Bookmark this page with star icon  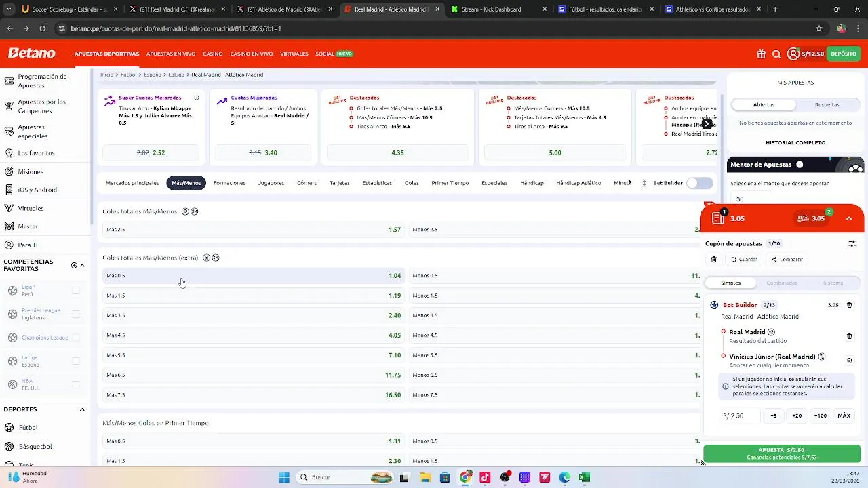coord(819,28)
